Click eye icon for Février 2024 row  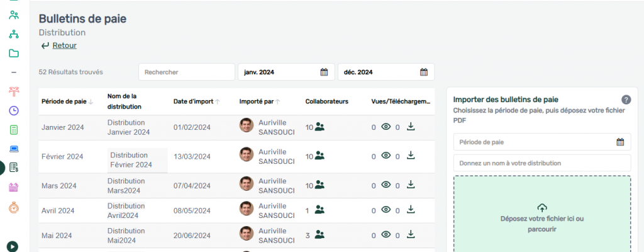(386, 156)
